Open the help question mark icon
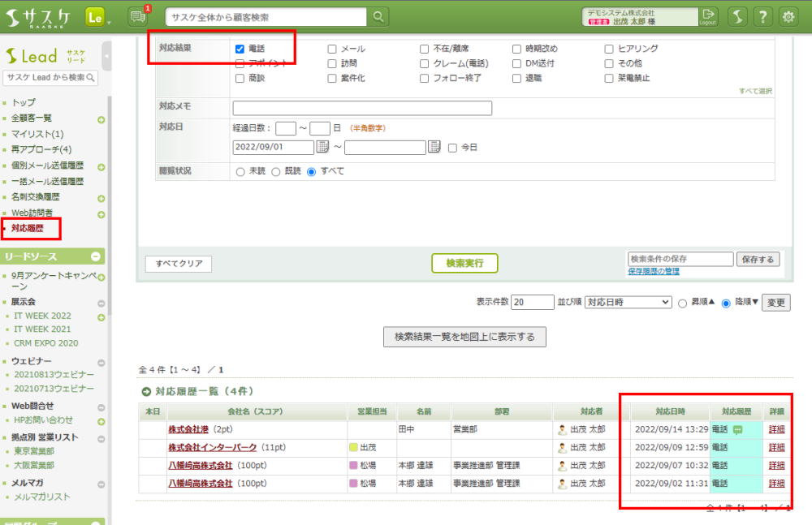This screenshot has width=812, height=525. click(x=762, y=17)
